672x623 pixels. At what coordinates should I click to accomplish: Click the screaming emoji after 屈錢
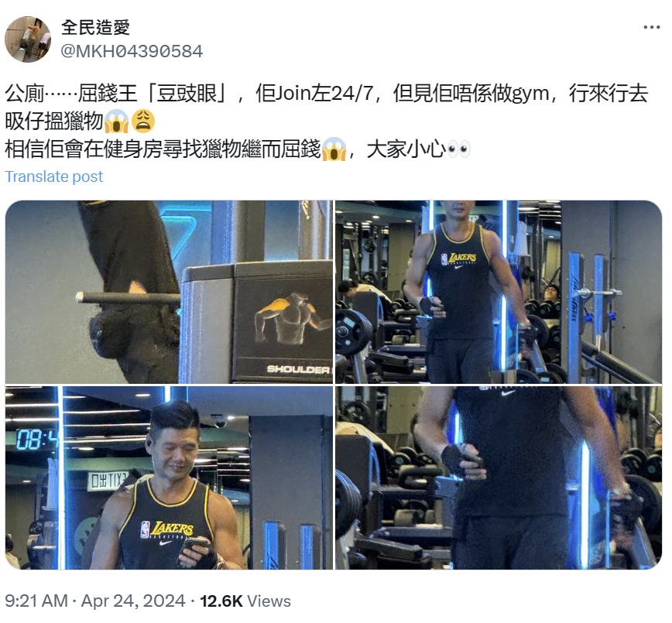[x=334, y=149]
